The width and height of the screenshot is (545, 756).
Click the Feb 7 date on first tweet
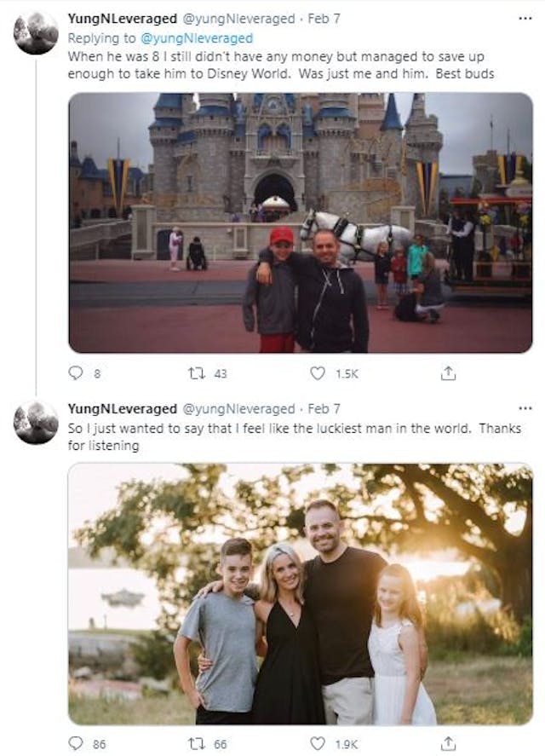tap(324, 19)
